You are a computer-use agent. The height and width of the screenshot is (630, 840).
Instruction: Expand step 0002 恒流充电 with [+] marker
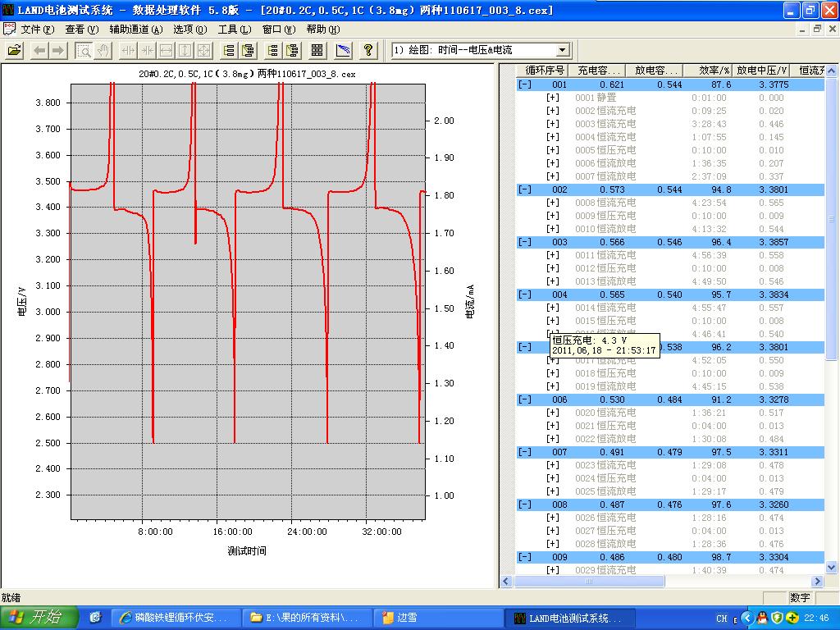coord(553,111)
